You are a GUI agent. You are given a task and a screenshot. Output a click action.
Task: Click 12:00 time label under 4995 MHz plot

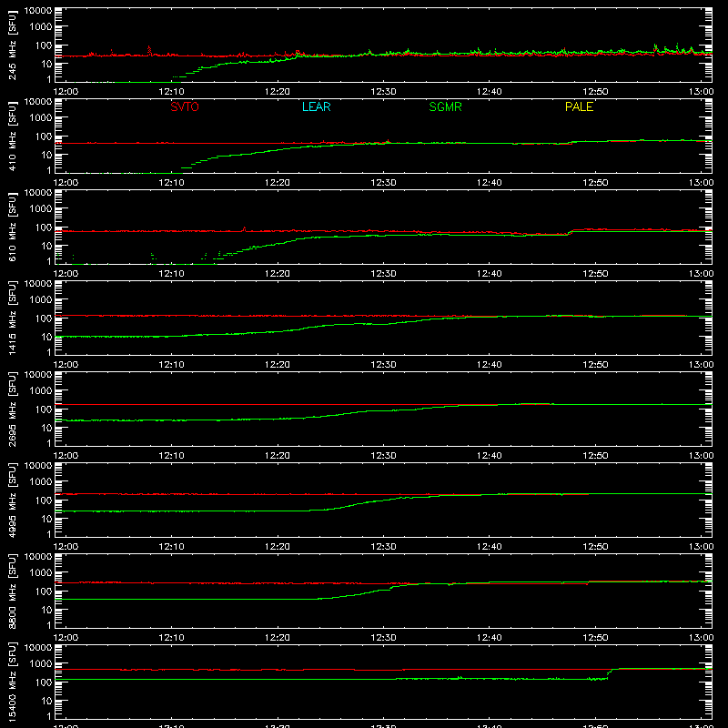(x=66, y=547)
